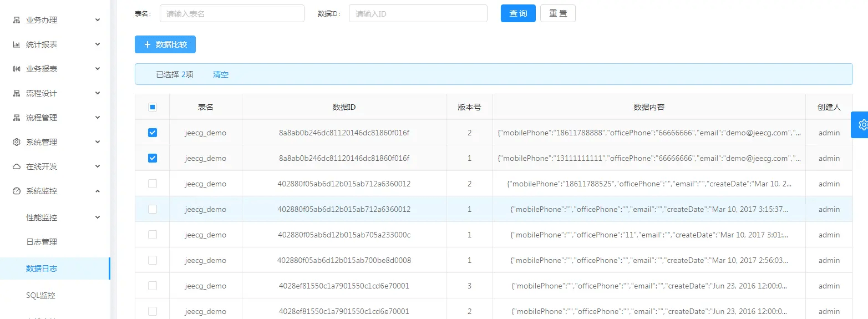Open the SQL监控 menu item

point(40,295)
